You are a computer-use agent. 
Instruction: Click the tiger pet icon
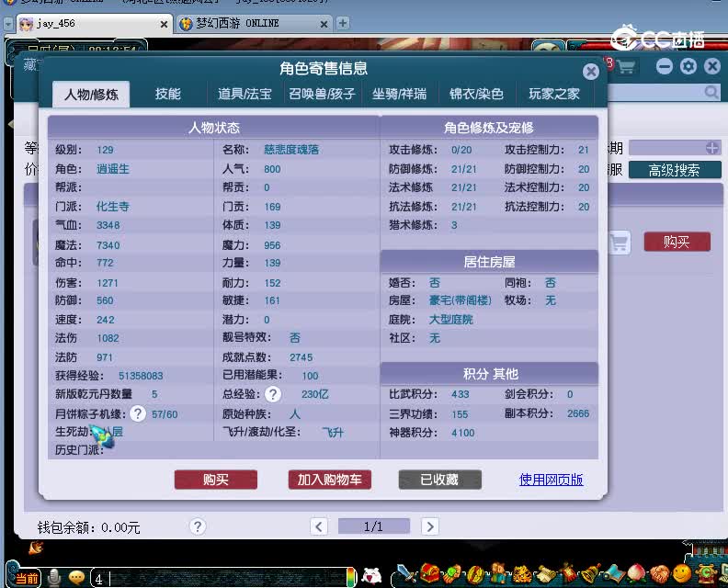pos(521,574)
